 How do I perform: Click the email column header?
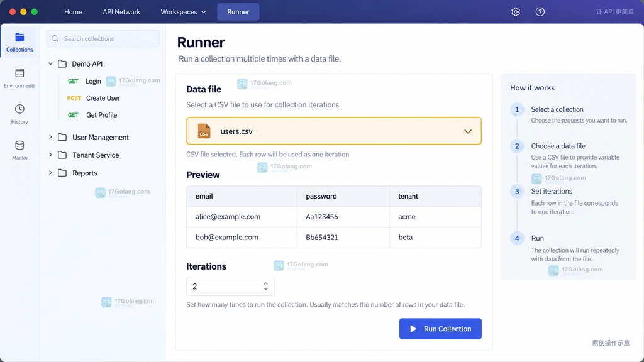241,196
